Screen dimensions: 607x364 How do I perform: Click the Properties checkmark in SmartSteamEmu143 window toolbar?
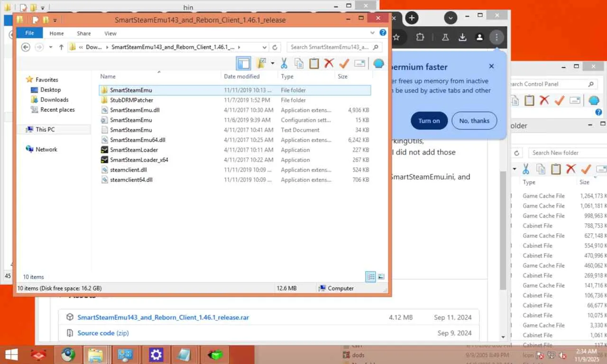[344, 64]
